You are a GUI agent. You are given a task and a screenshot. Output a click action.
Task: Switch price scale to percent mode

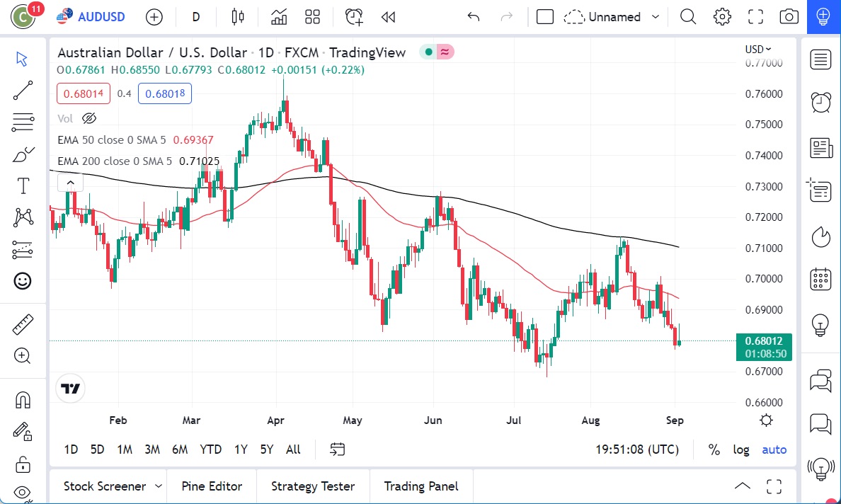coord(714,449)
